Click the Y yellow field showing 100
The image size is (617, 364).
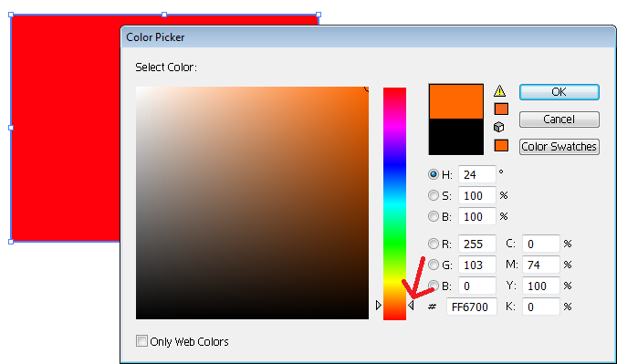(x=540, y=286)
